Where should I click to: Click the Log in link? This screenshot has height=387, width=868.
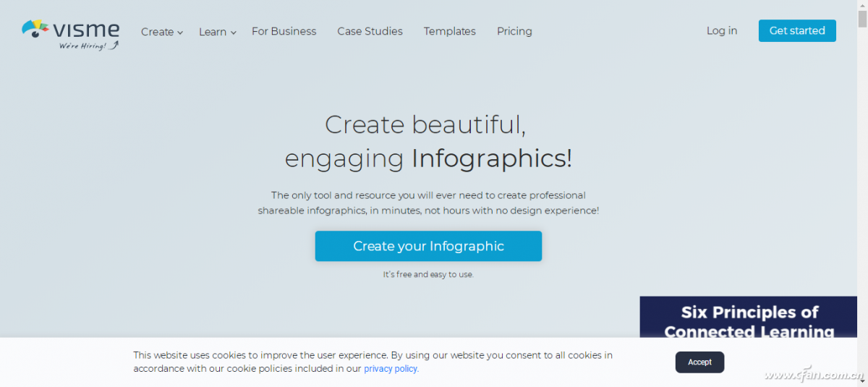pos(721,30)
